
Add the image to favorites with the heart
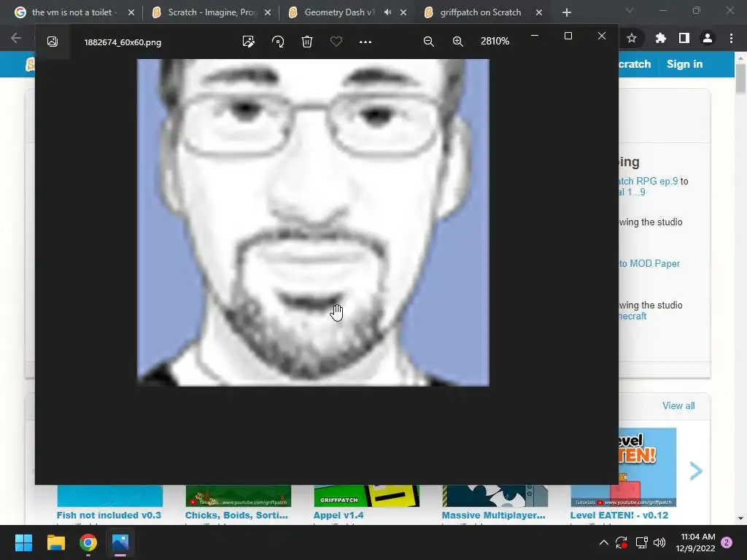point(336,42)
